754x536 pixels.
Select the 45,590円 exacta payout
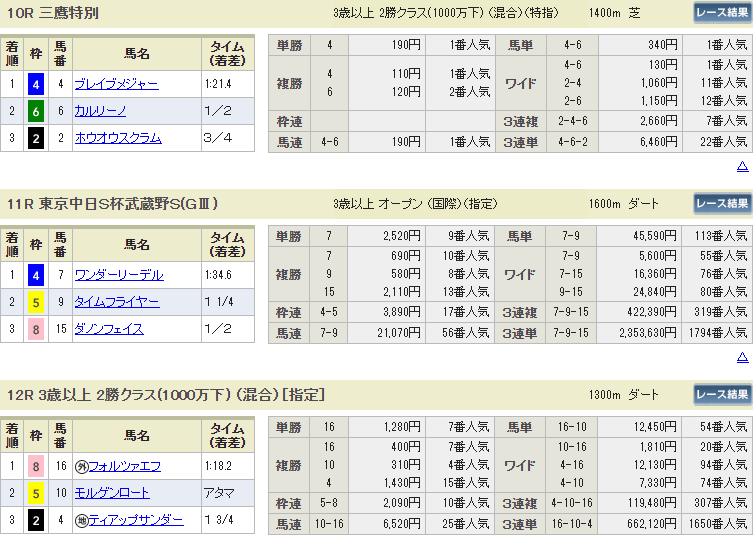[655, 236]
